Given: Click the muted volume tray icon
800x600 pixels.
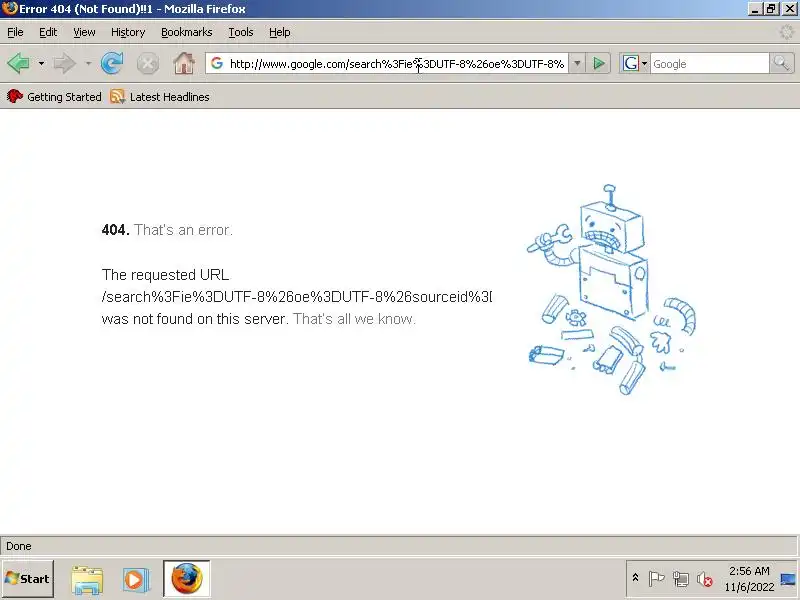Looking at the screenshot, I should [x=705, y=579].
